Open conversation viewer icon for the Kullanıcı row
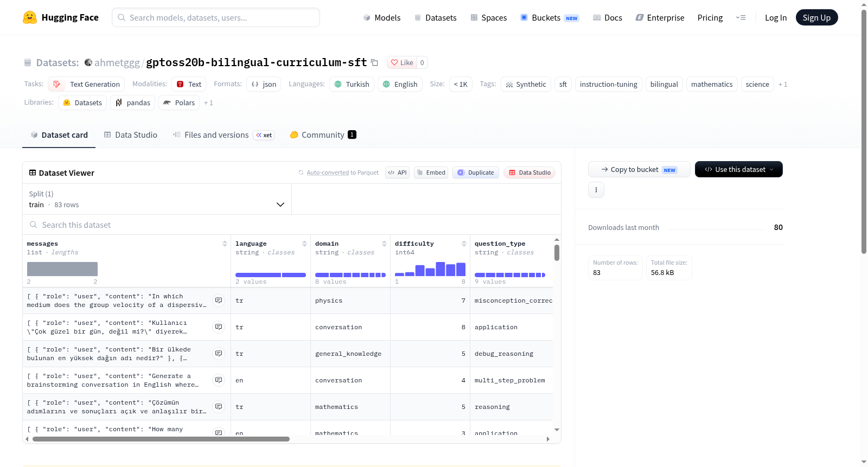Viewport: 868px width, 467px height. pos(219,327)
